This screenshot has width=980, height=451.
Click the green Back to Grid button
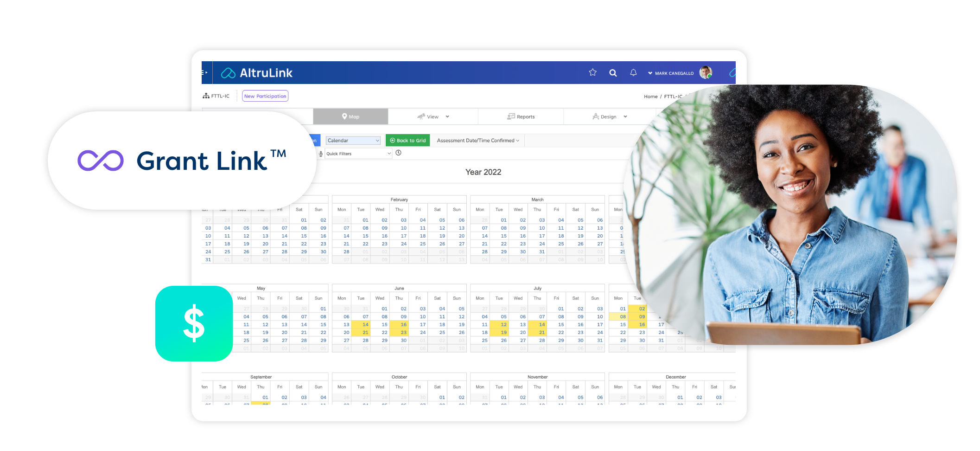coord(408,141)
